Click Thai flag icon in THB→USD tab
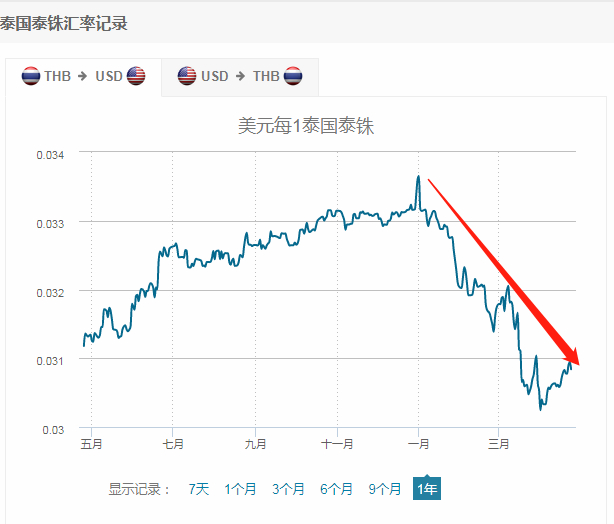 tap(31, 77)
